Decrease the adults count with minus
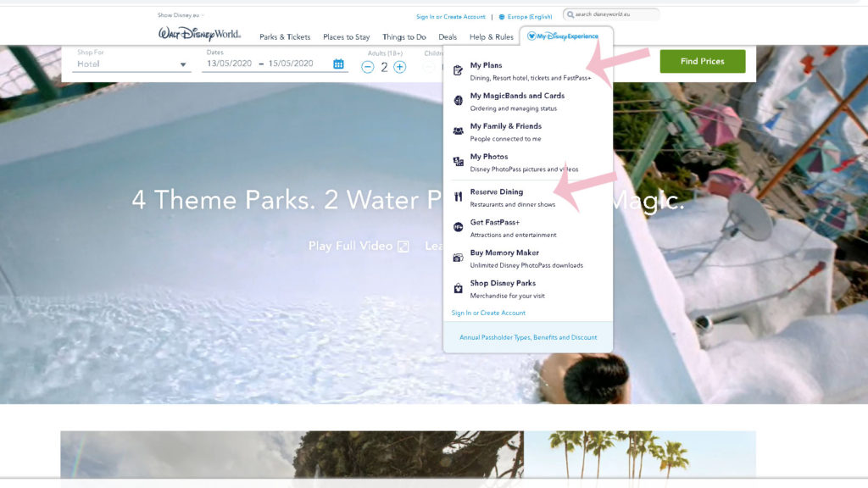Viewport: 868px width, 488px height. (x=368, y=67)
